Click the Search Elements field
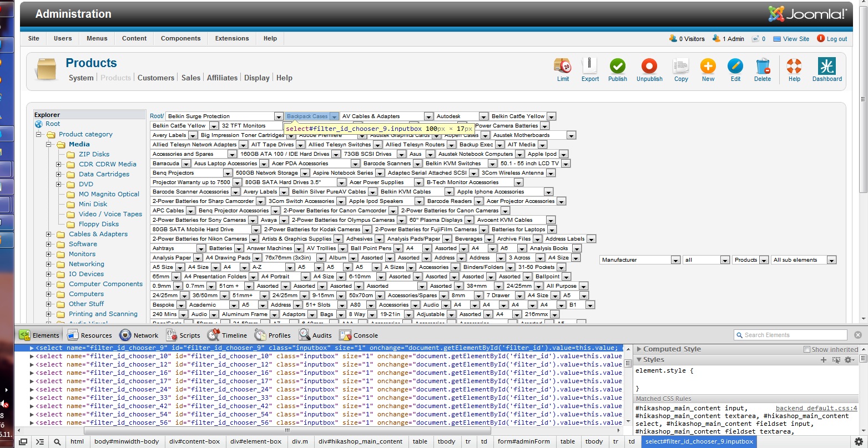This screenshot has width=868, height=448. tap(790, 335)
